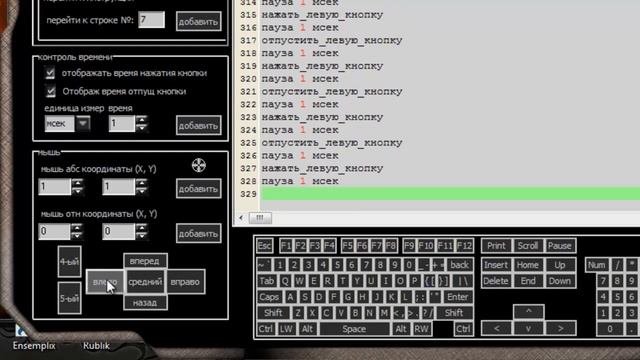The height and width of the screenshot is (360, 640).
Task: Click the absolute X coordinate field
Action: pyautogui.click(x=55, y=187)
